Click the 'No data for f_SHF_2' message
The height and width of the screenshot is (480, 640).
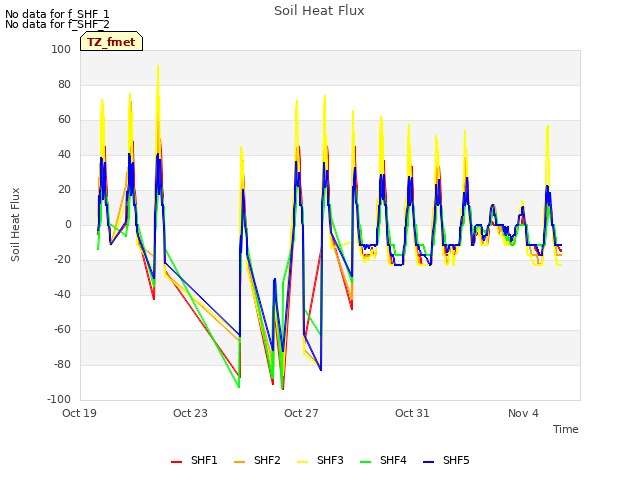[57, 24]
